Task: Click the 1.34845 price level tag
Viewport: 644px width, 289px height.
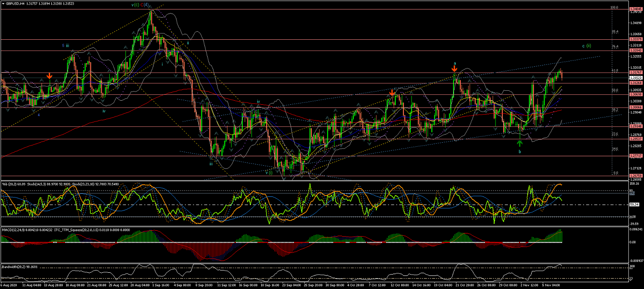Action: click(635, 9)
